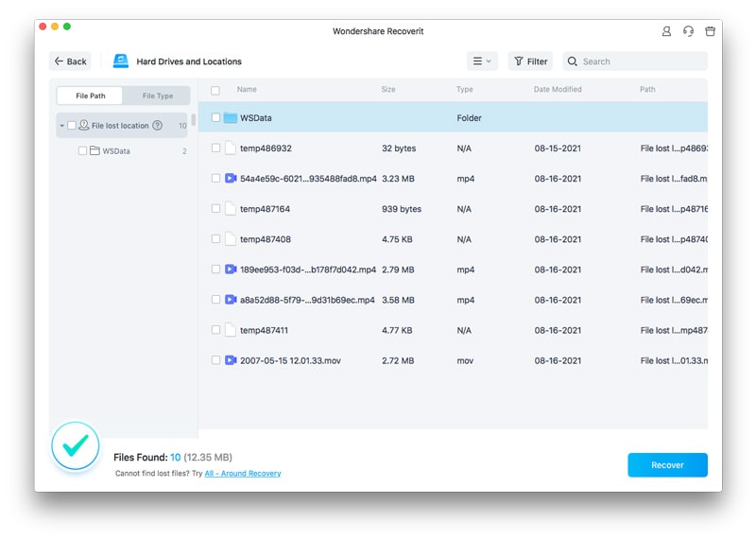The width and height of the screenshot is (756, 540).
Task: Sort by the Path column header
Action: 647,89
